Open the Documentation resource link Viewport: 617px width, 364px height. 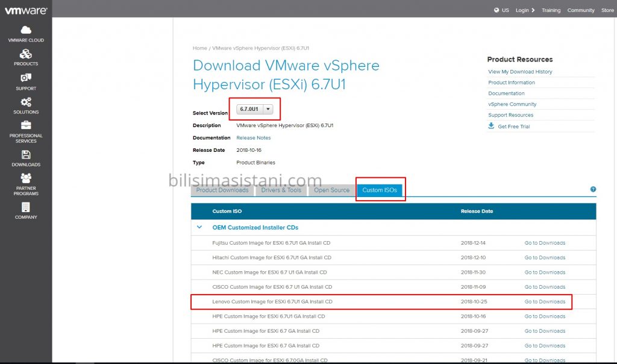(506, 93)
